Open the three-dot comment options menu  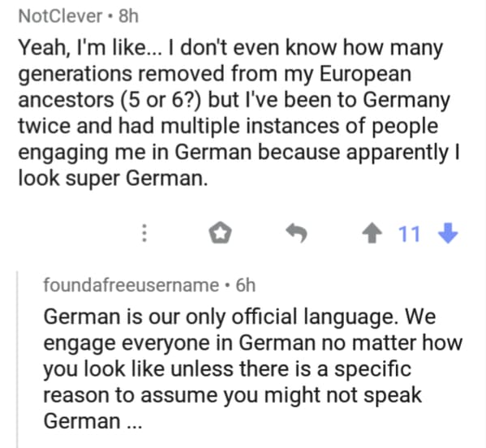tap(144, 233)
